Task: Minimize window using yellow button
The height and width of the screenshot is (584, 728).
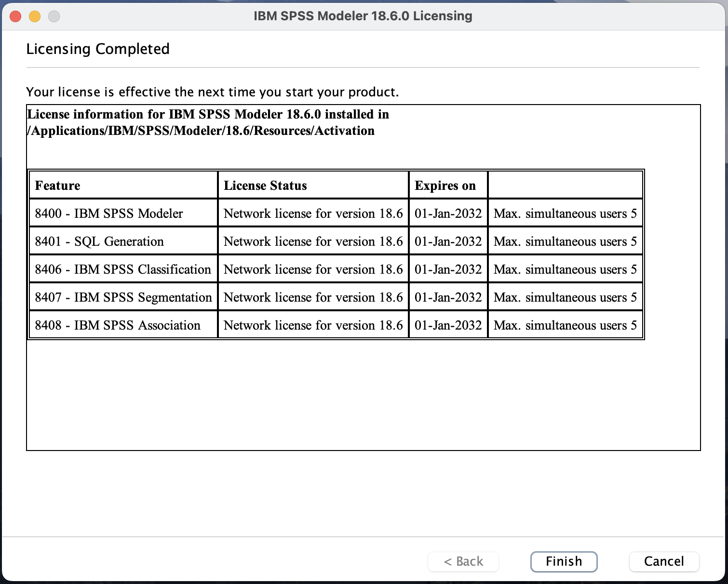Action: pyautogui.click(x=35, y=16)
